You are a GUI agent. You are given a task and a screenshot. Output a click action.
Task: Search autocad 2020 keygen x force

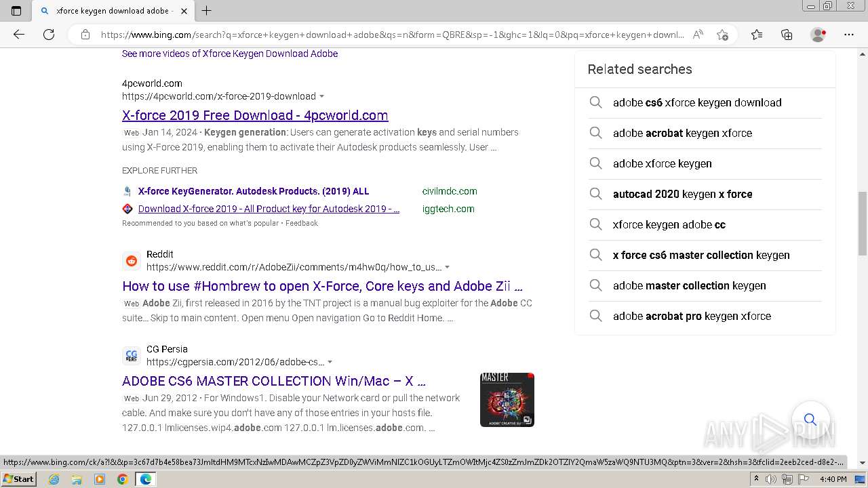(705, 194)
